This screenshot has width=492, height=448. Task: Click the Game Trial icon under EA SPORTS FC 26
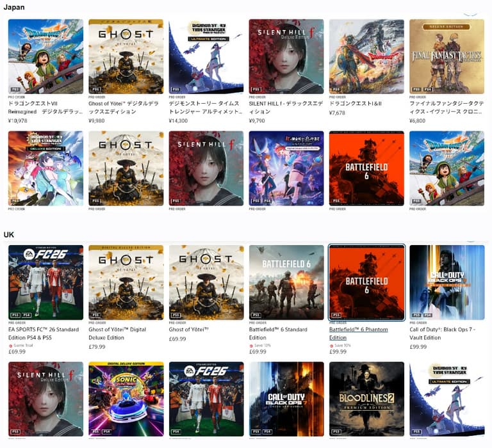[x=10, y=346]
